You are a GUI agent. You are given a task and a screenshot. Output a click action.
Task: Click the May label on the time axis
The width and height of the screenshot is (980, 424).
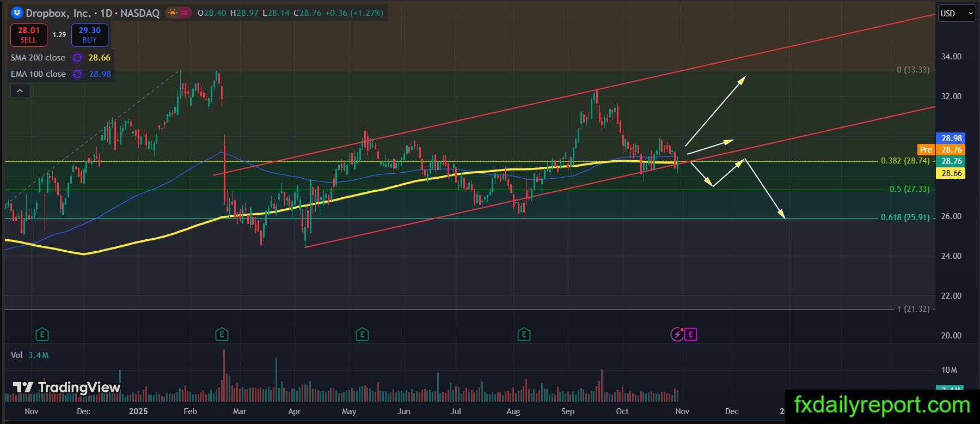coord(349,411)
